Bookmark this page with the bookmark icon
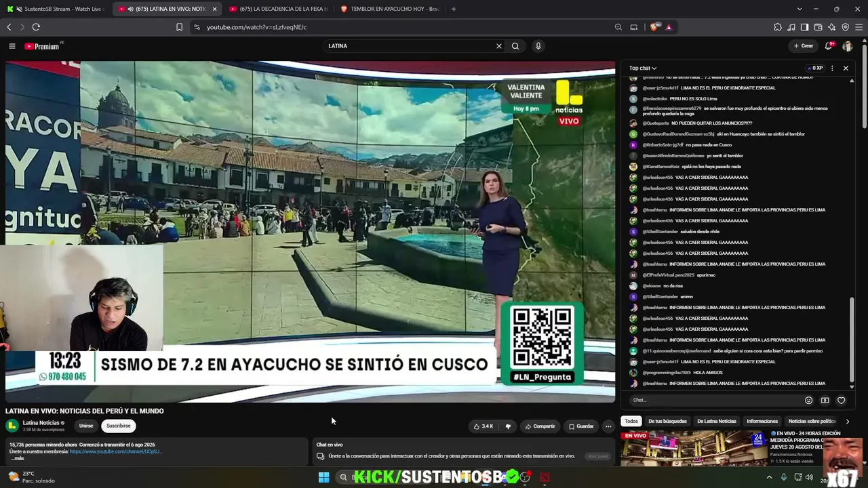The image size is (868, 488). pos(179,27)
